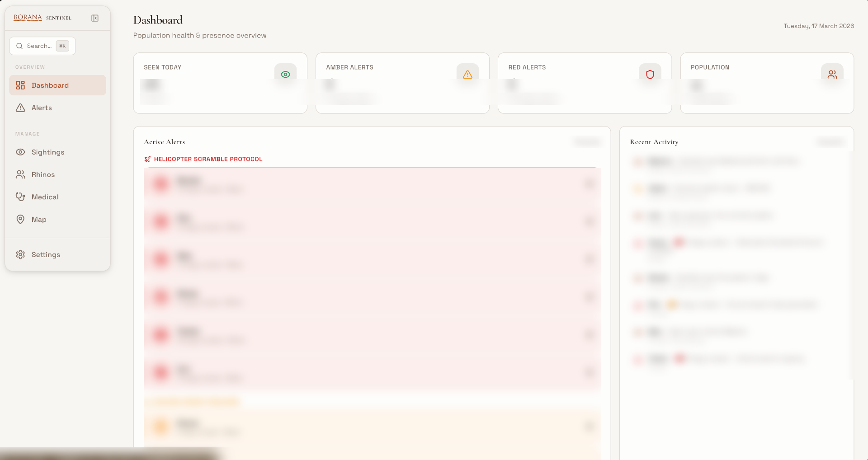Click the Active Alerts heading
Image resolution: width=868 pixels, height=460 pixels.
[x=164, y=142]
